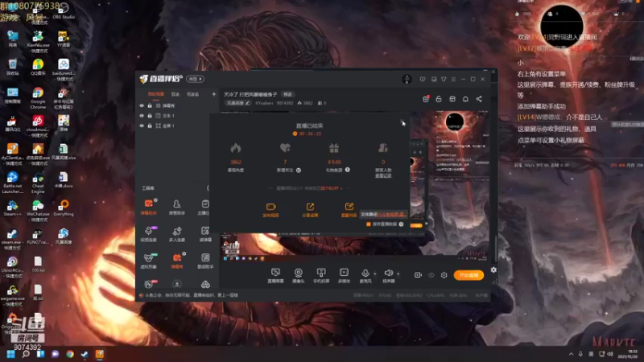The width and height of the screenshot is (644, 362).
Task: Open OBS Studio desktop shortcut
Action: point(64,11)
